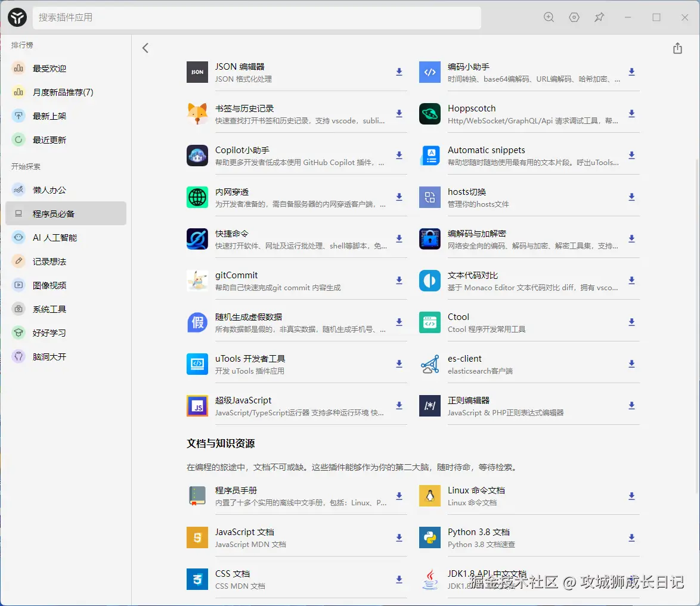Click the share icon at top right
The width and height of the screenshot is (700, 606).
pyautogui.click(x=677, y=48)
